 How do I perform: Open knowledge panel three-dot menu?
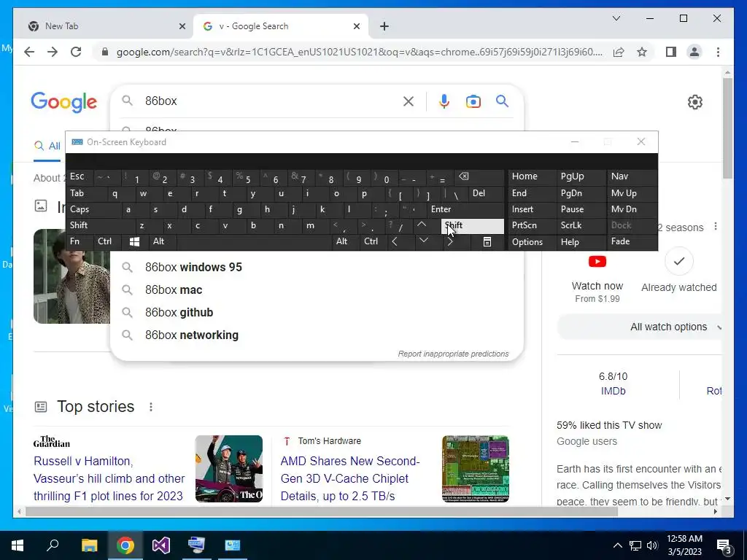point(716,227)
